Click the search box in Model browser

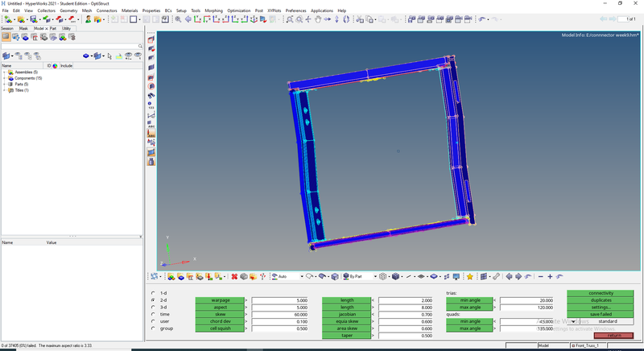(69, 46)
